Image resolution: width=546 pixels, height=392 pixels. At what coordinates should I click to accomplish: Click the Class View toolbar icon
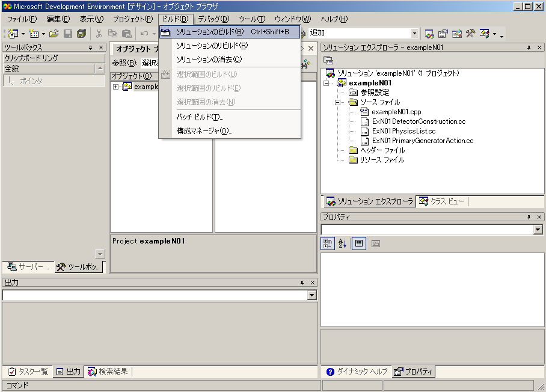pyautogui.click(x=485, y=34)
